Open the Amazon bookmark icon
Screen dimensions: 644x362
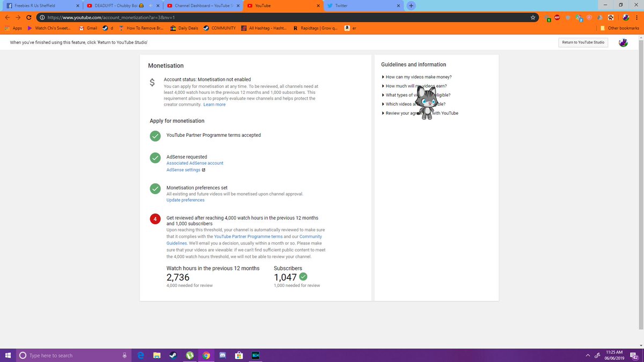click(x=348, y=28)
